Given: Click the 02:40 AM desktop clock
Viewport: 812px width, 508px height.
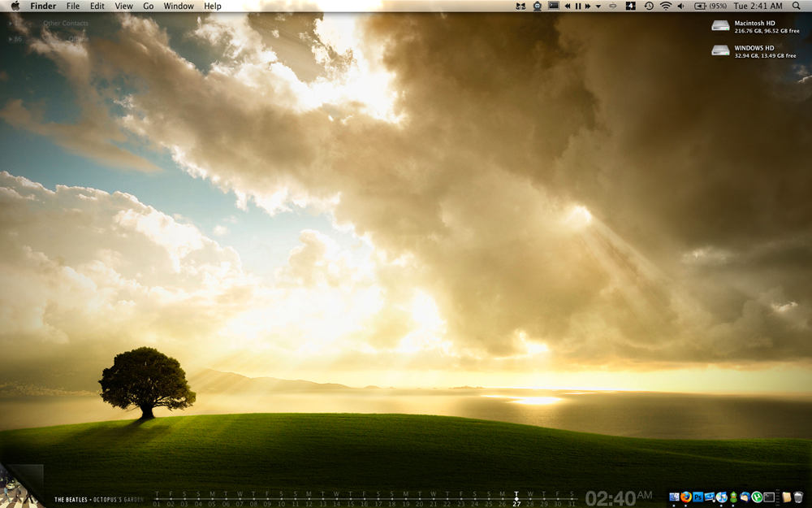Looking at the screenshot, I should 619,499.
